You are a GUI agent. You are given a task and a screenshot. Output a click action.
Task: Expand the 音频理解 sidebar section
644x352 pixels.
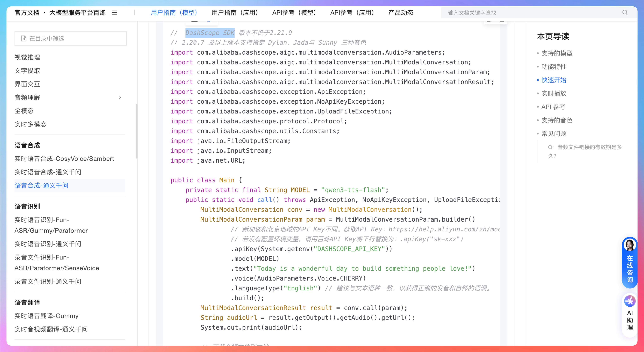[x=120, y=97]
